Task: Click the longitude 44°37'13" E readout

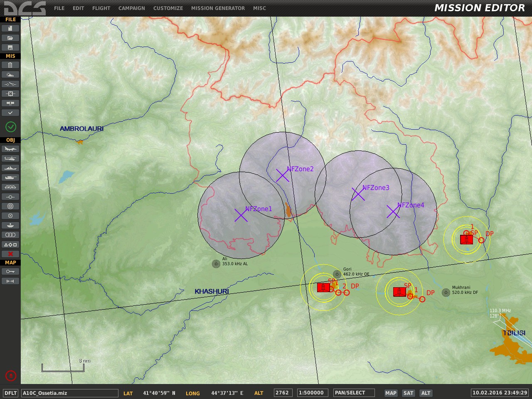Action: (227, 393)
